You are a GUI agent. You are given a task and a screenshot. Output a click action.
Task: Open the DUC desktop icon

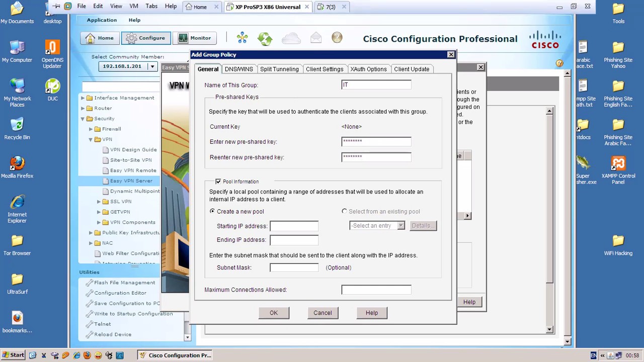tap(52, 90)
